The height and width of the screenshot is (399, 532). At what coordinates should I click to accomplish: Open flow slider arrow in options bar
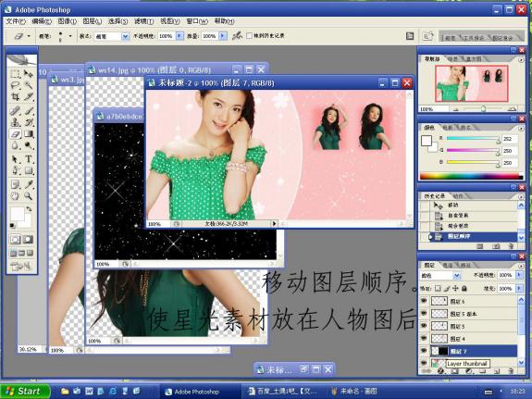(x=223, y=36)
